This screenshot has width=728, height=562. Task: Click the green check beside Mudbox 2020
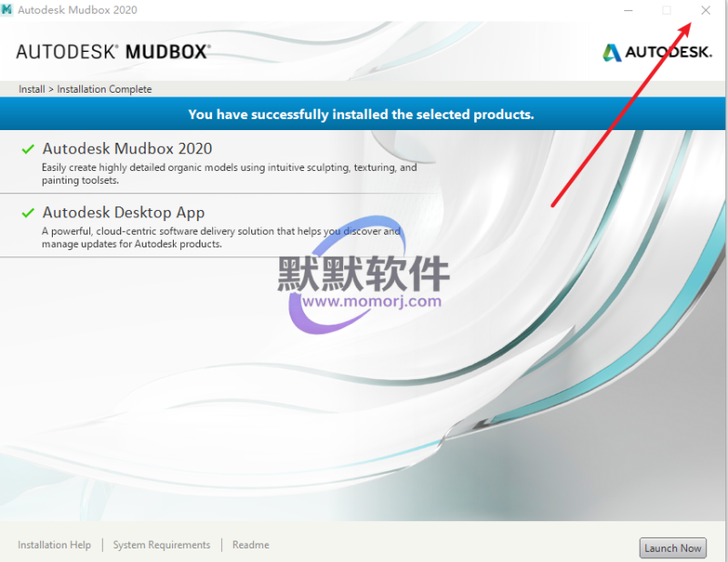(x=28, y=148)
